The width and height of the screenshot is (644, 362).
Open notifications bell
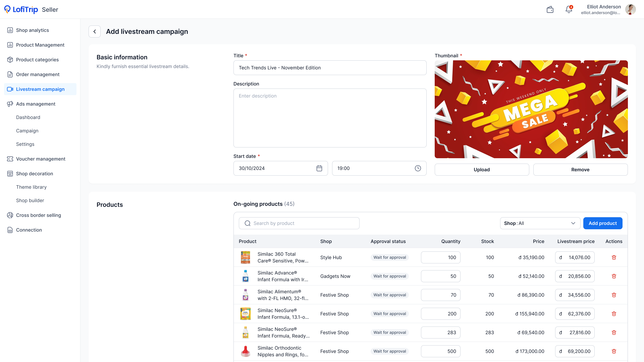click(569, 10)
